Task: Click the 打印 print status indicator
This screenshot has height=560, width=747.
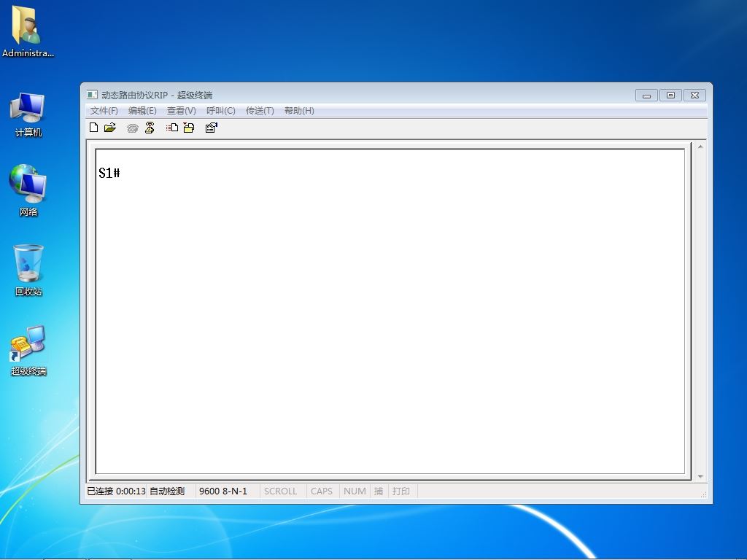Action: [401, 491]
